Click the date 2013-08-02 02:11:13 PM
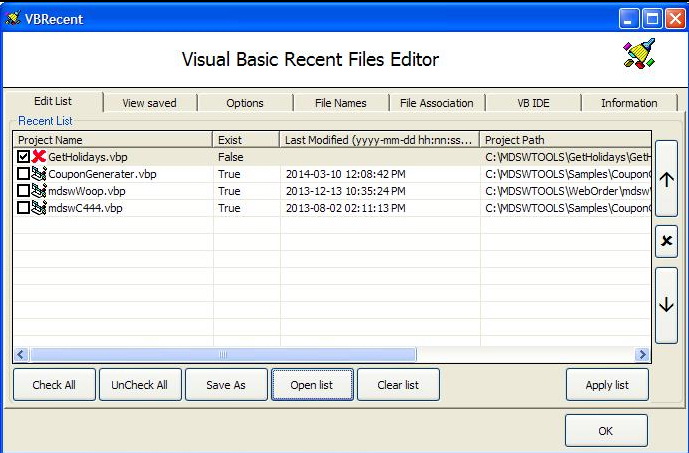Viewport: 689px width, 453px height. (345, 208)
